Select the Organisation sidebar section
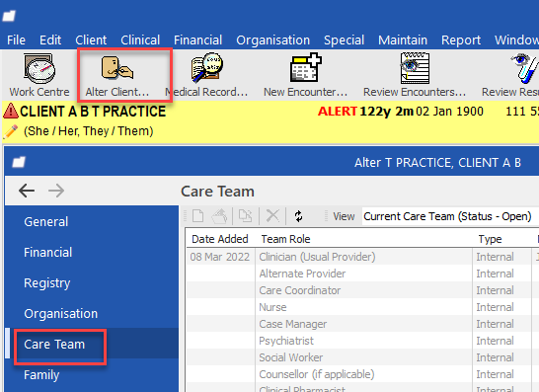The image size is (539, 392). 92,313
